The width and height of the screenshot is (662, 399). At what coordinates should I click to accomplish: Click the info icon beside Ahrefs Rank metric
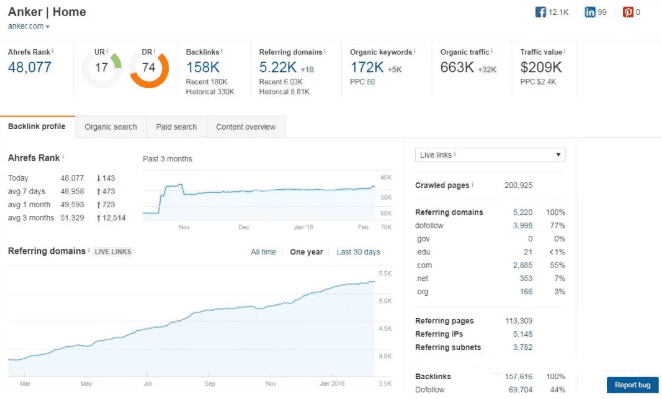53,51
